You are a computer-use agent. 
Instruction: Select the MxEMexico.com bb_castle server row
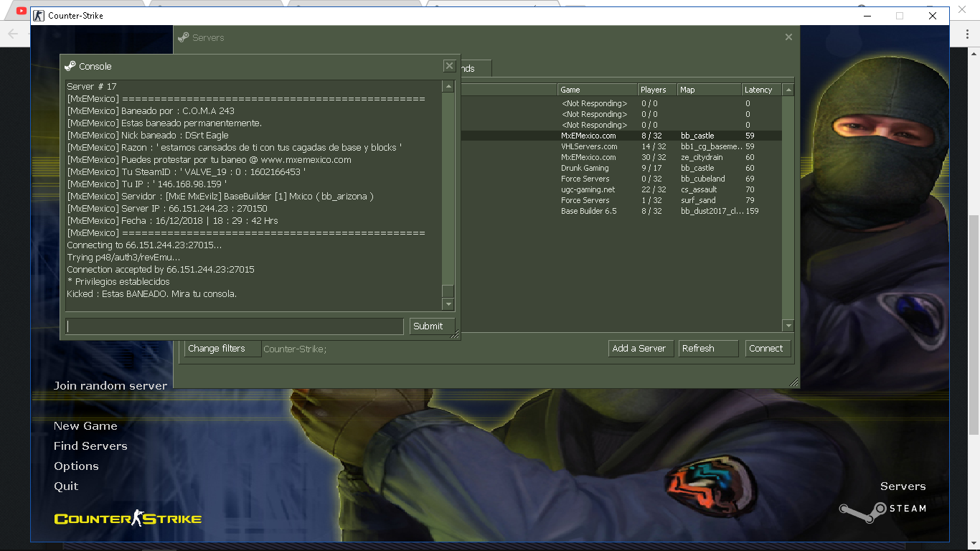click(x=621, y=136)
